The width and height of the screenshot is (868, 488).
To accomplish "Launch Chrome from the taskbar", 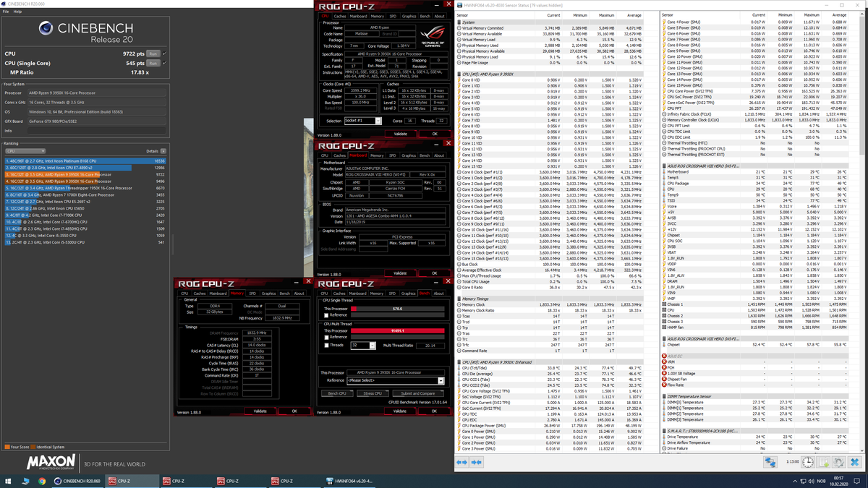I will (x=43, y=481).
